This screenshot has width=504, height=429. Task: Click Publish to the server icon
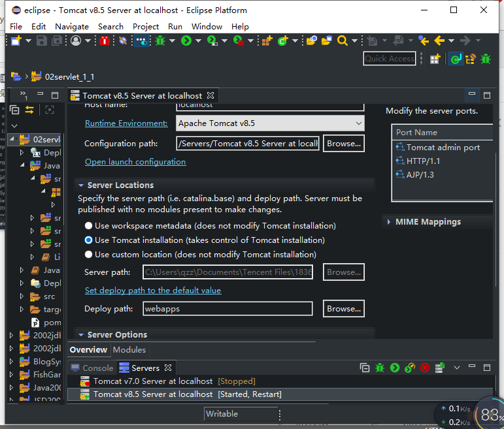[440, 368]
